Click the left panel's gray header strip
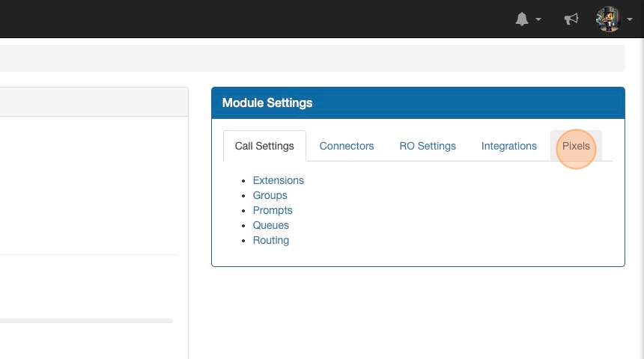 pos(94,102)
